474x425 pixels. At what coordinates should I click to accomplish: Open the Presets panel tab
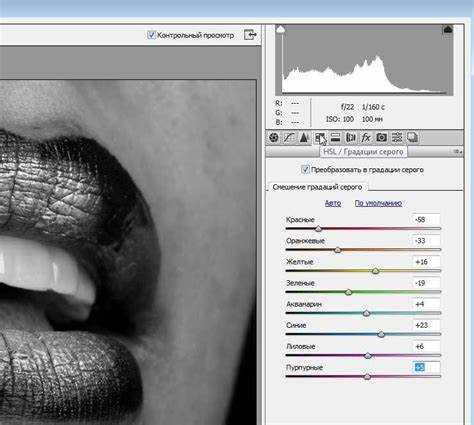pos(397,137)
